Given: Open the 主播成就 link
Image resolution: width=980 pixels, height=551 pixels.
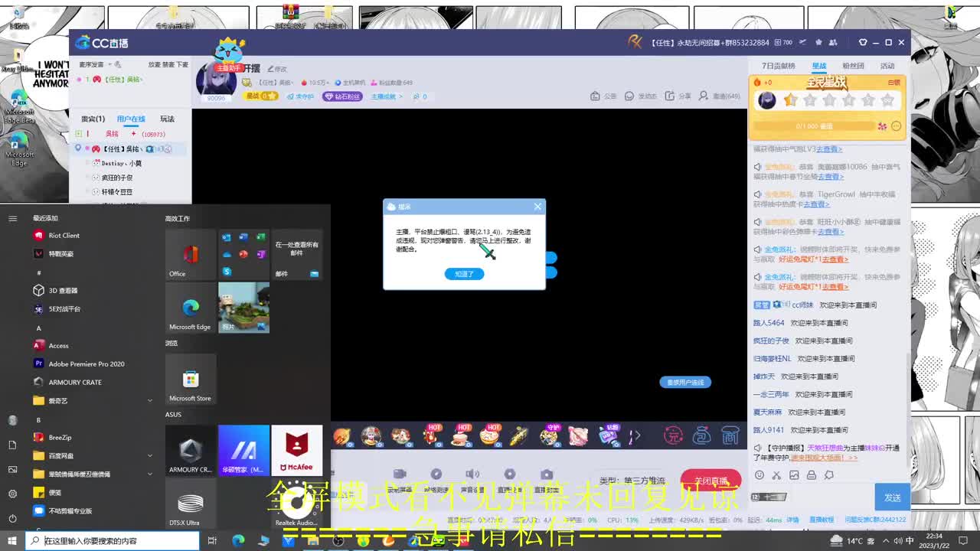Looking at the screenshot, I should [387, 96].
